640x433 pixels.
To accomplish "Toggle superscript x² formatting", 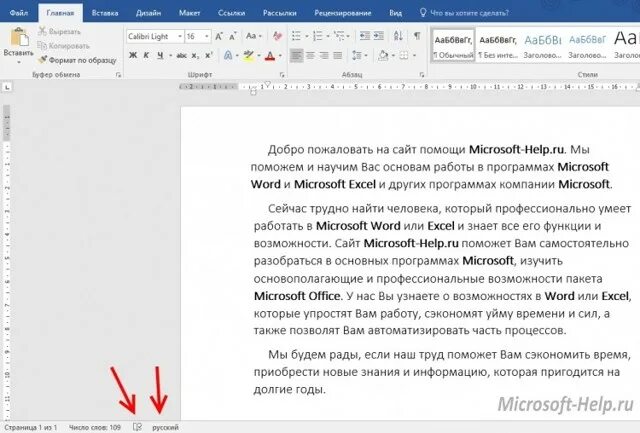I will tap(209, 55).
